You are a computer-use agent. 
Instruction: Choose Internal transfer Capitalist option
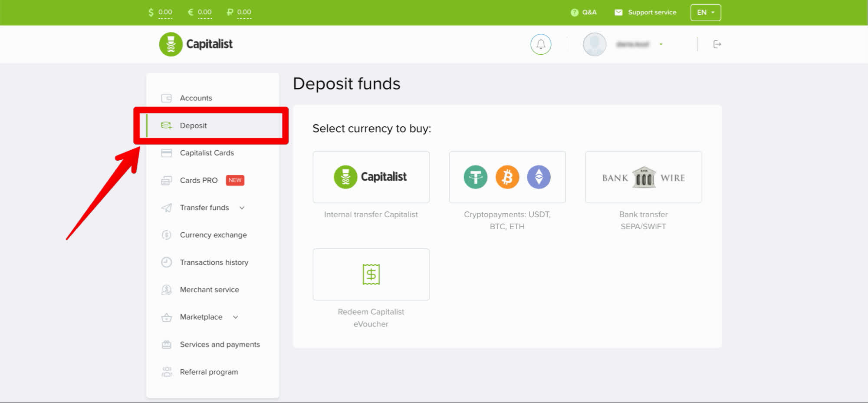[x=371, y=177]
